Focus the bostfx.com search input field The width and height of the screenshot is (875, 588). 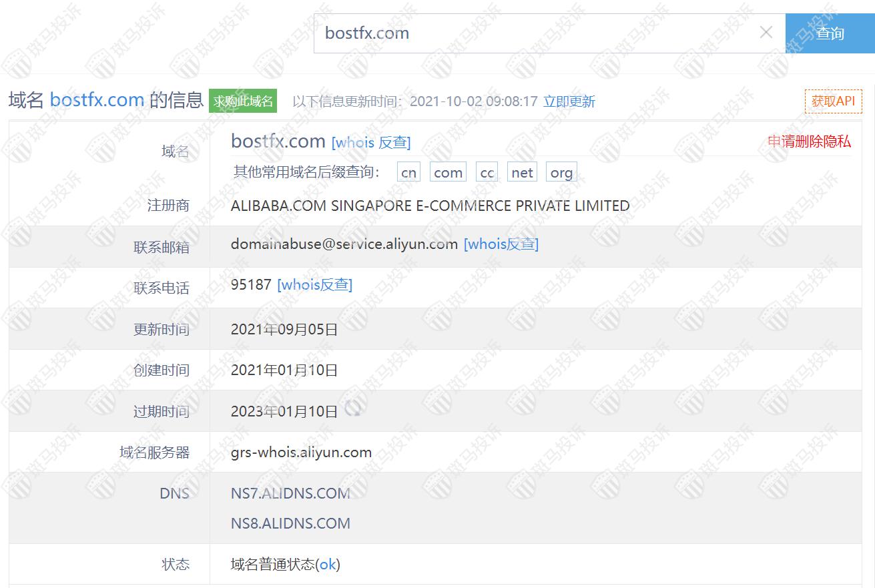(x=534, y=33)
